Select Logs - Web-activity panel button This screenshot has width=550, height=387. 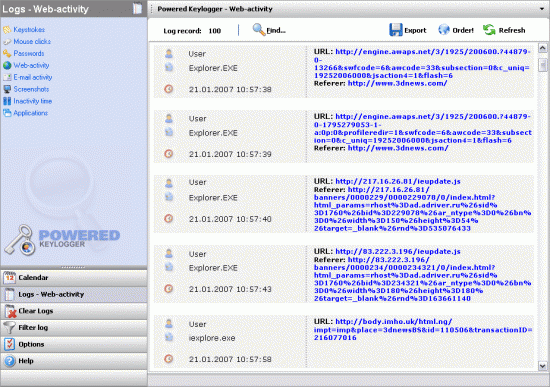(x=74, y=295)
